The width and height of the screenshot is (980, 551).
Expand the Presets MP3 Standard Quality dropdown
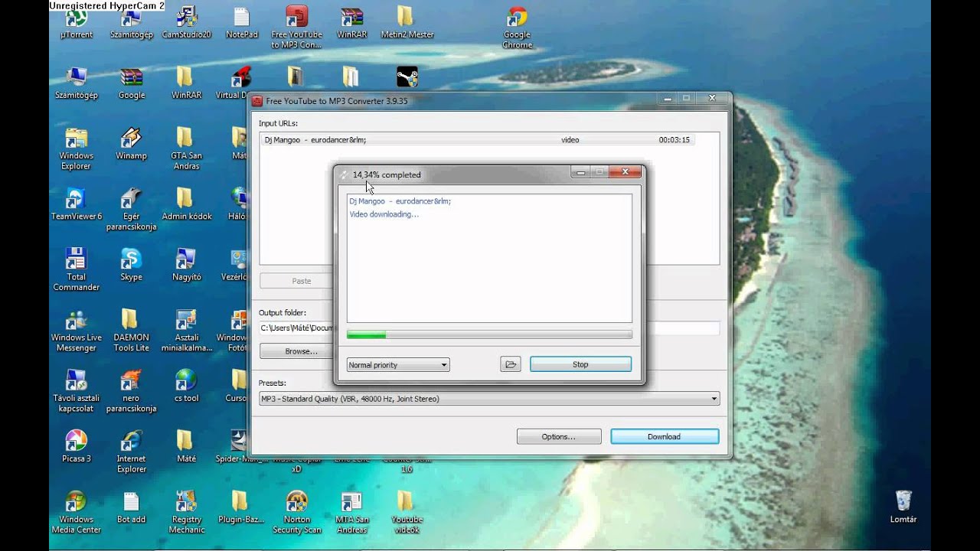(489, 399)
